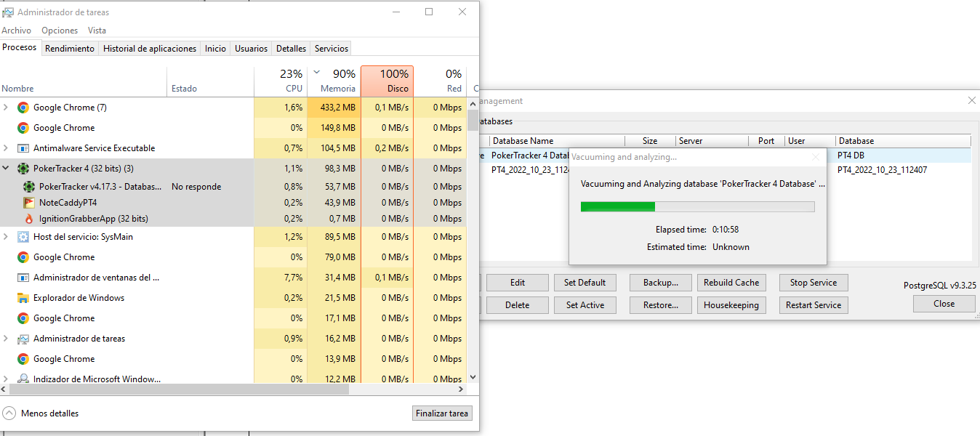The width and height of the screenshot is (980, 436).
Task: Click the PokerTracker 4 (32 bits) group icon
Action: [x=23, y=169]
